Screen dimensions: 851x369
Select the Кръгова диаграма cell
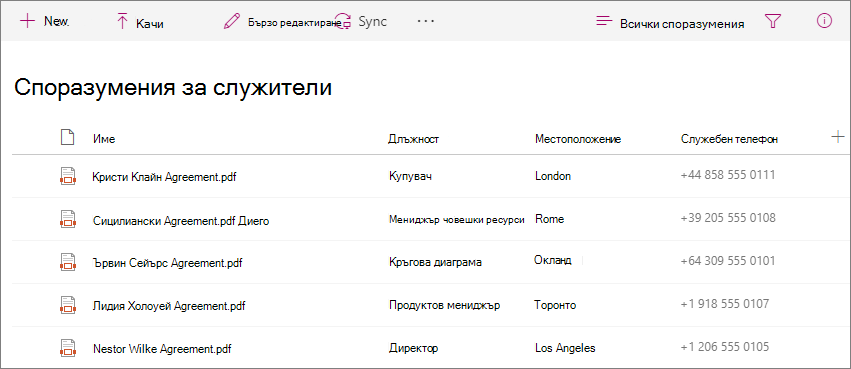435,262
